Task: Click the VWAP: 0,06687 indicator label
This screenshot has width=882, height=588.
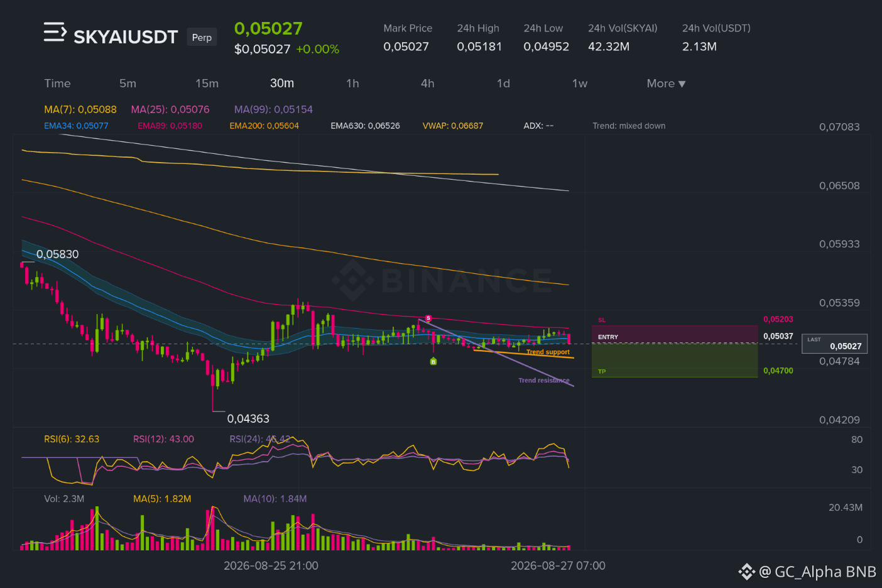Action: click(453, 126)
